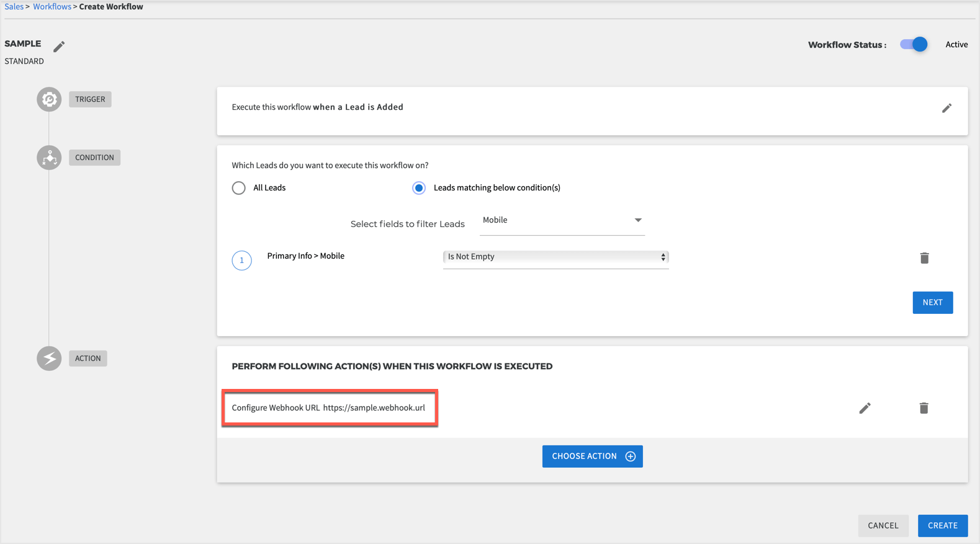Delete the Configure Webhook URL action
Viewport: 980px width, 544px height.
(924, 408)
